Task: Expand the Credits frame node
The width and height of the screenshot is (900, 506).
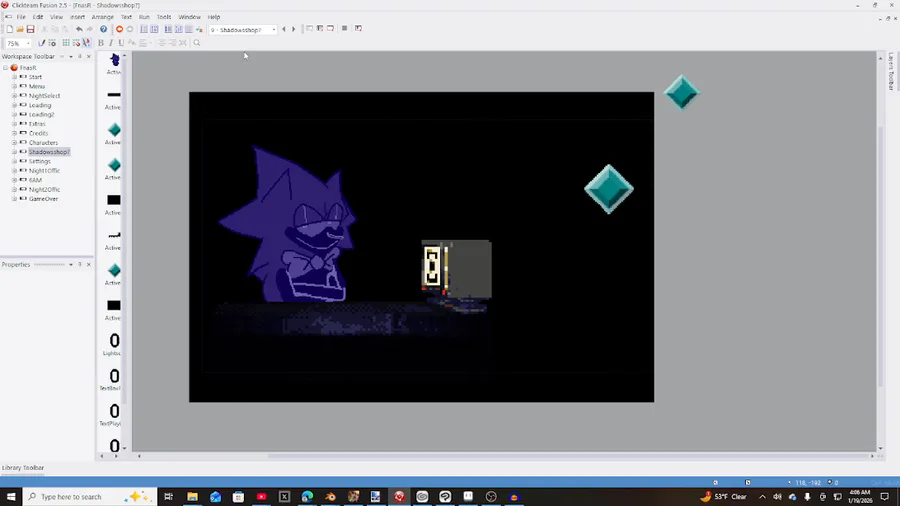Action: pos(14,133)
